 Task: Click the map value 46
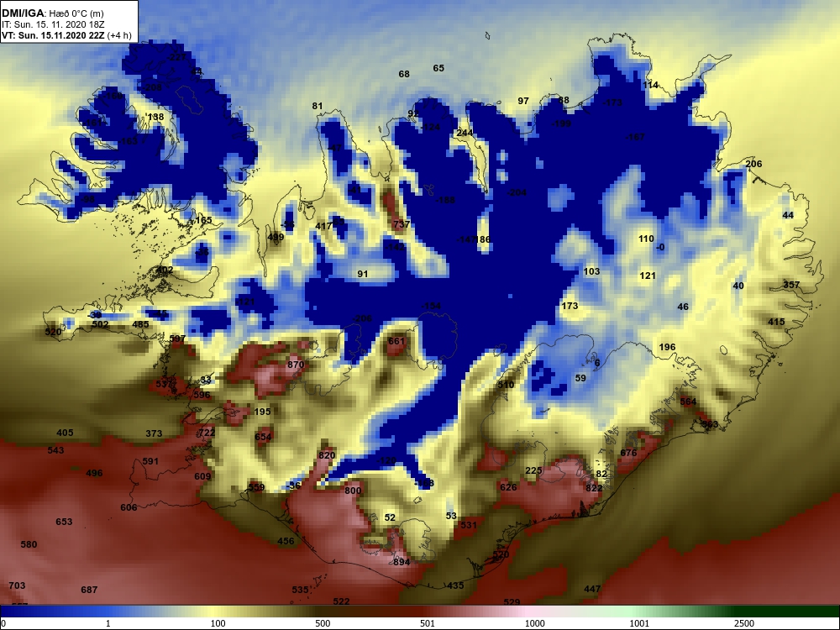tap(682, 307)
